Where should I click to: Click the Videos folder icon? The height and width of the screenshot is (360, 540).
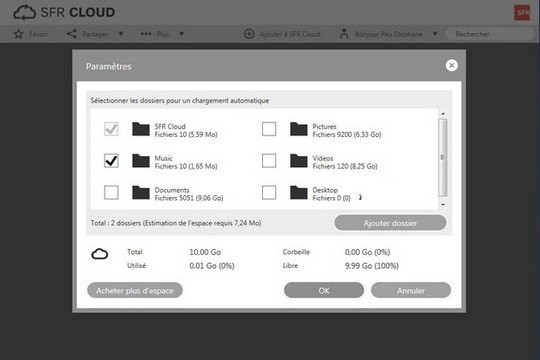pyautogui.click(x=299, y=161)
